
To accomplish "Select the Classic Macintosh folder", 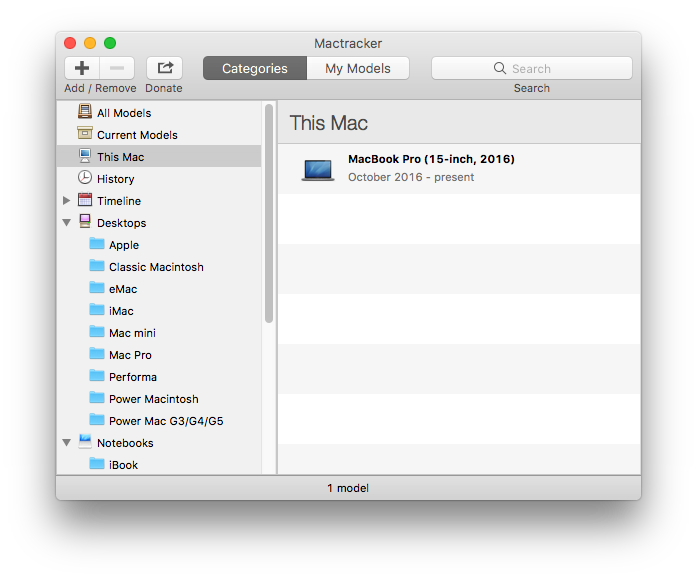I will tap(155, 267).
